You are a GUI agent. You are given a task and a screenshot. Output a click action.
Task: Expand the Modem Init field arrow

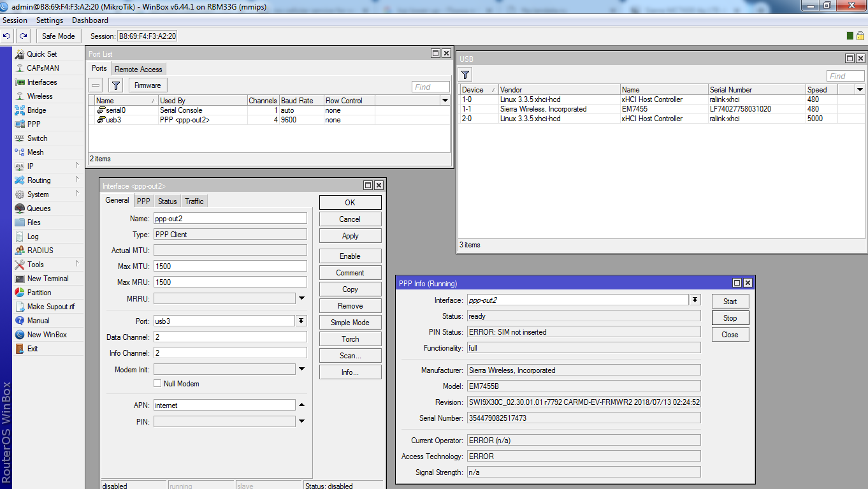click(301, 369)
